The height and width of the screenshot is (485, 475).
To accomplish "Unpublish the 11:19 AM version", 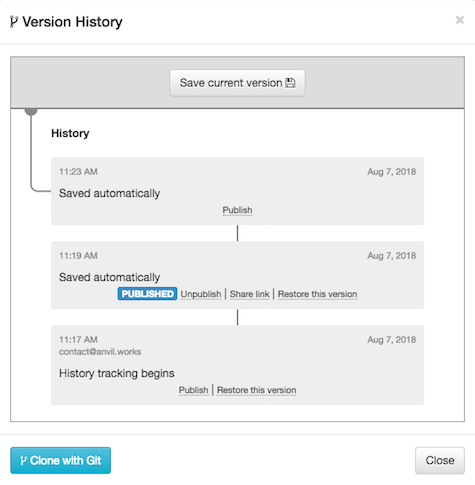I will (x=201, y=294).
